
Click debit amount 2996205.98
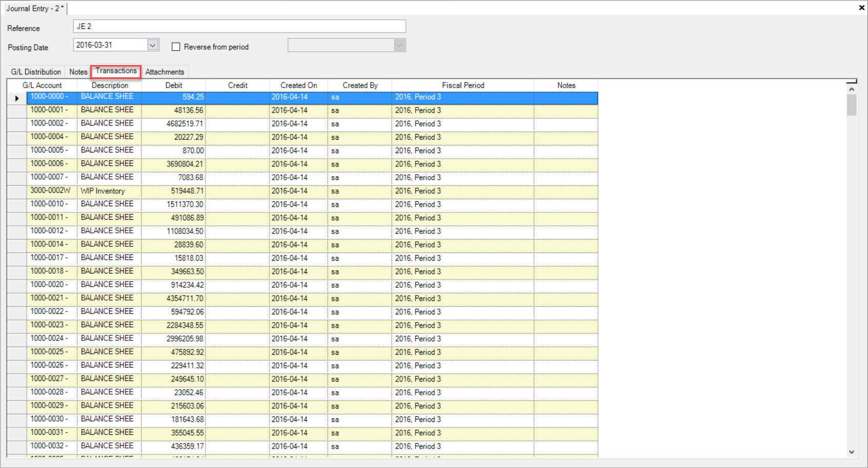tap(174, 339)
